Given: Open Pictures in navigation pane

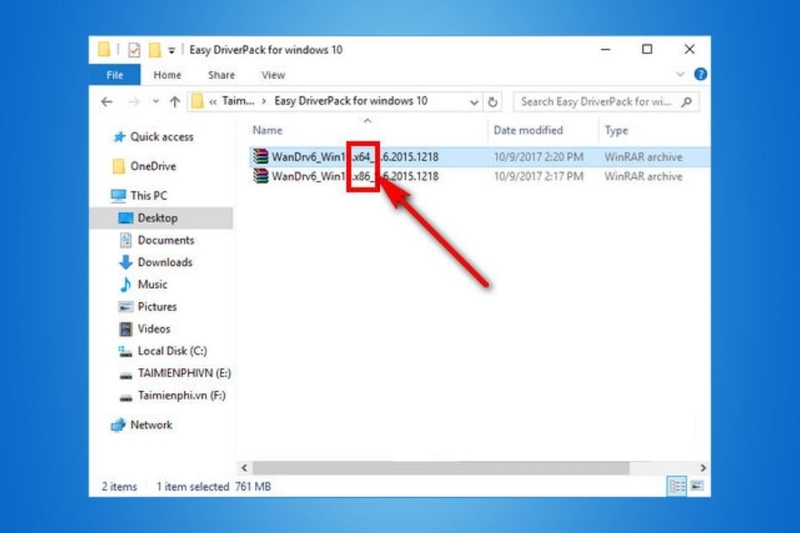Looking at the screenshot, I should click(x=157, y=307).
